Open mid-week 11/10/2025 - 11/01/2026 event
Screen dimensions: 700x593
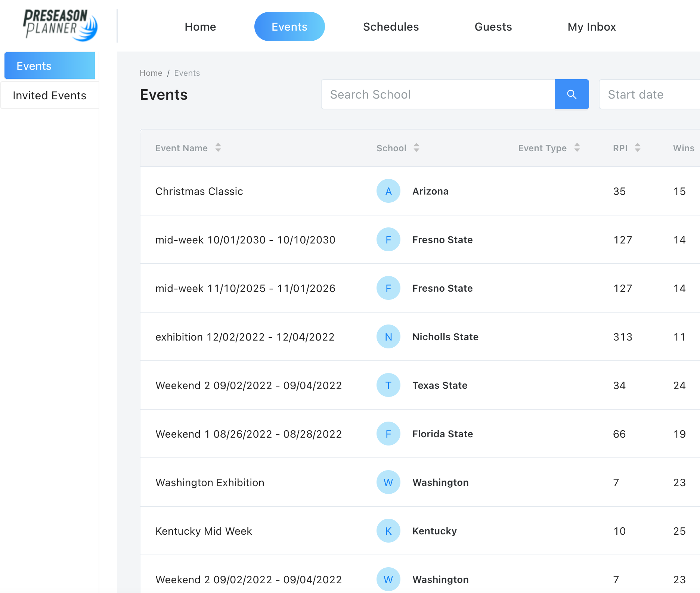(245, 288)
